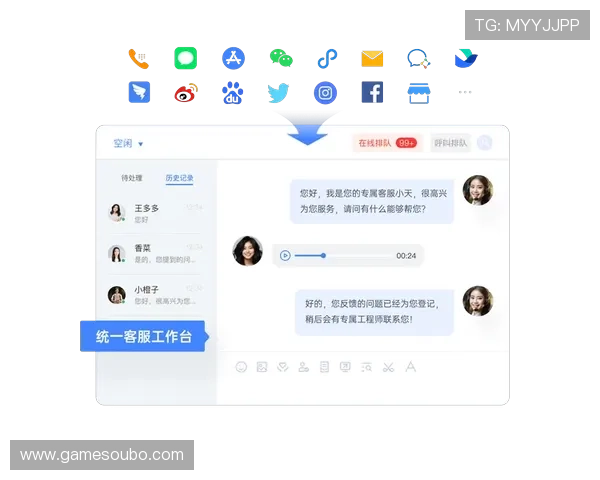Click the blue web chat bubble icon
Image resolution: width=600 pixels, height=480 pixels.
pyautogui.click(x=419, y=59)
